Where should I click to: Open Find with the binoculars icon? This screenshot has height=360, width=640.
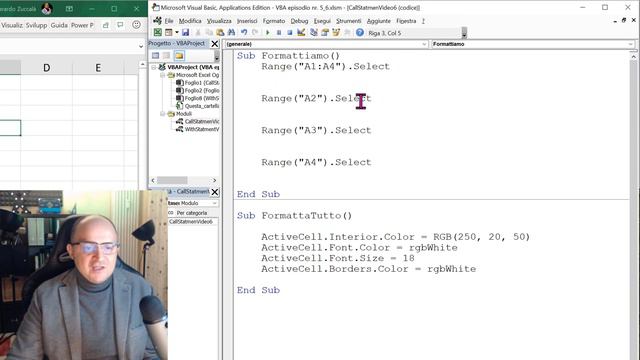point(231,33)
